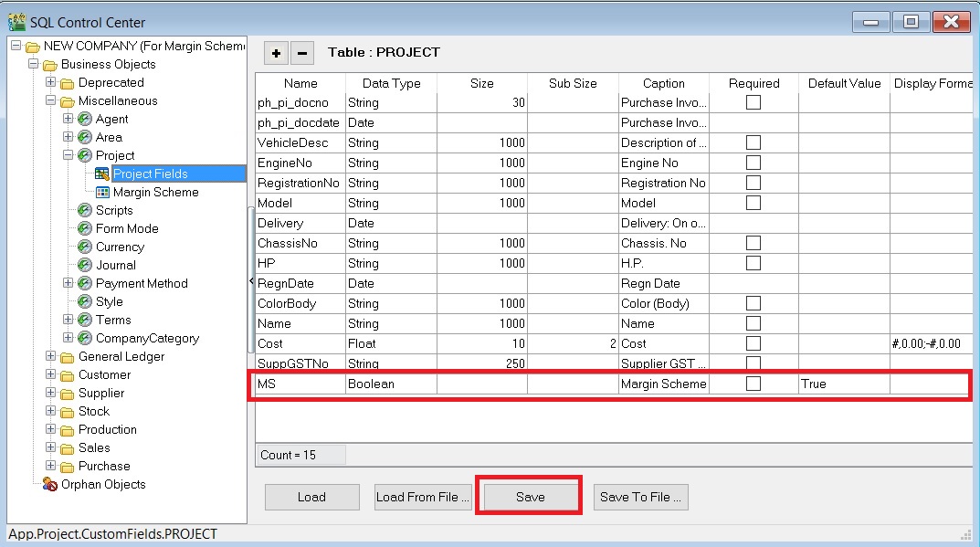This screenshot has width=980, height=547.
Task: Enable Required for EngineNo row
Action: (x=753, y=163)
